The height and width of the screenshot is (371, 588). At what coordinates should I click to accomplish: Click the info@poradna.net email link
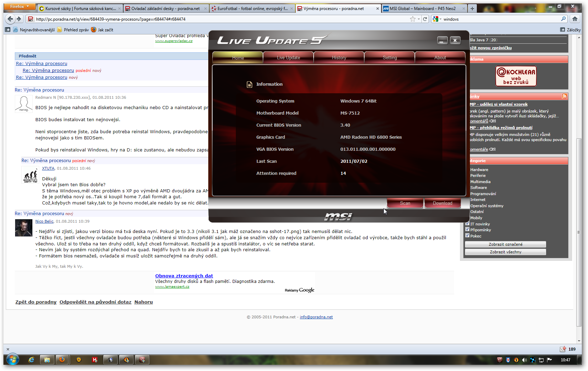[x=316, y=317]
